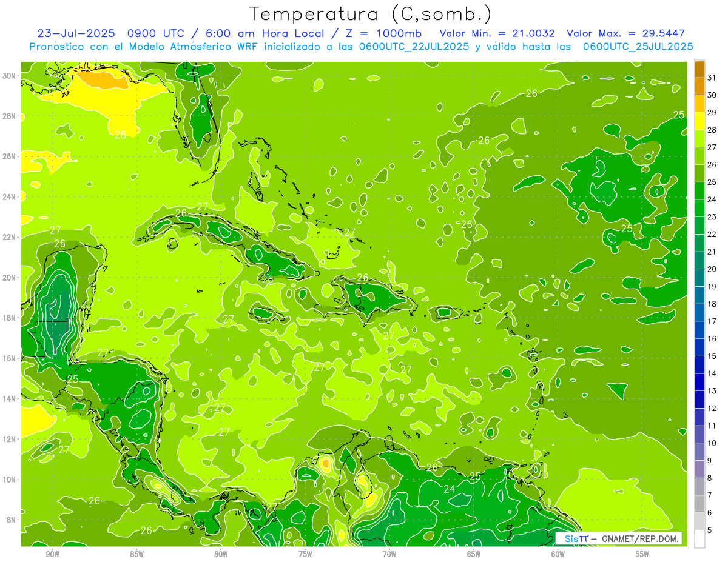Click the 8 label on the color scale
This screenshot has width=728, height=562.
[710, 478]
